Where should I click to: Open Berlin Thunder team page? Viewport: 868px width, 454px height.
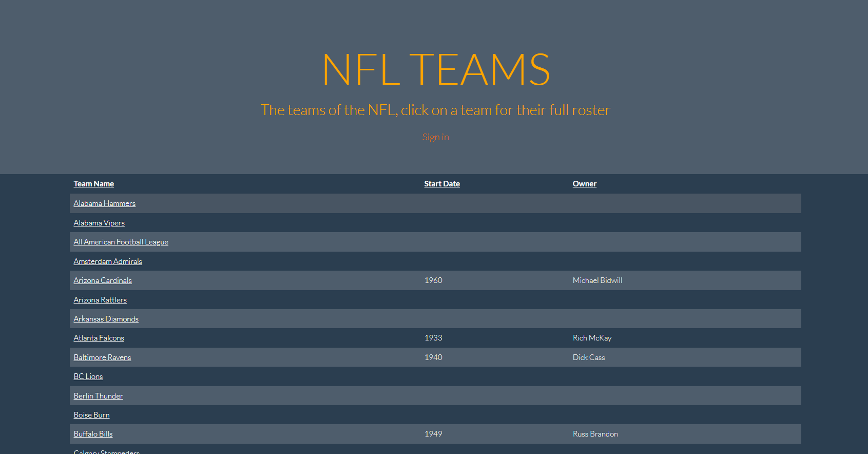point(98,396)
